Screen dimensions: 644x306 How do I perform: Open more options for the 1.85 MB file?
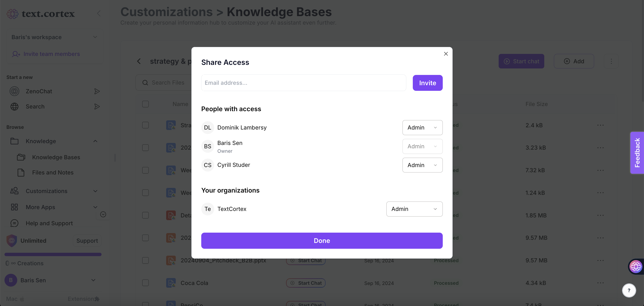click(600, 215)
